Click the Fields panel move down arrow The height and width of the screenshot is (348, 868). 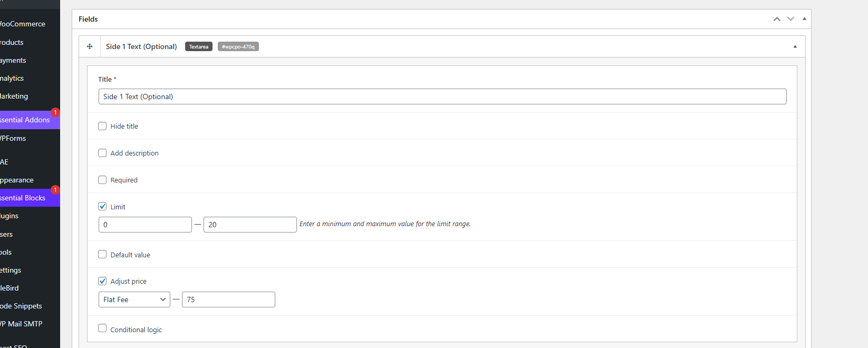coord(790,19)
